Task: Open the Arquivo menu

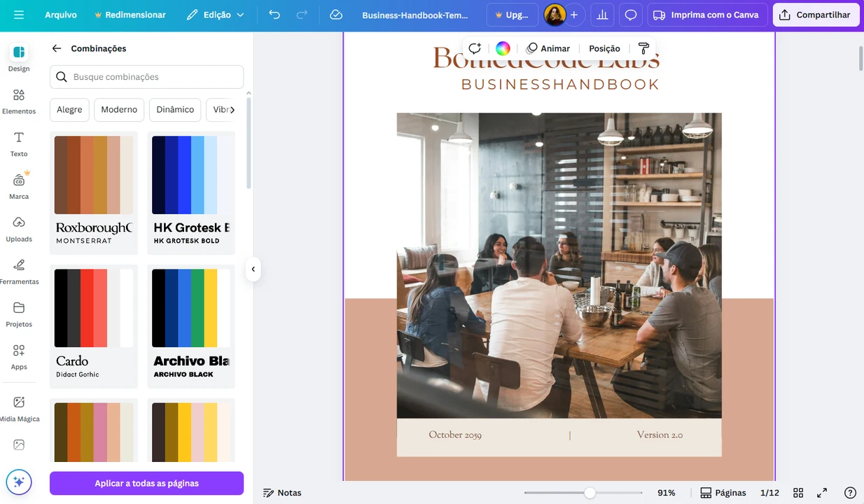Action: (x=61, y=15)
